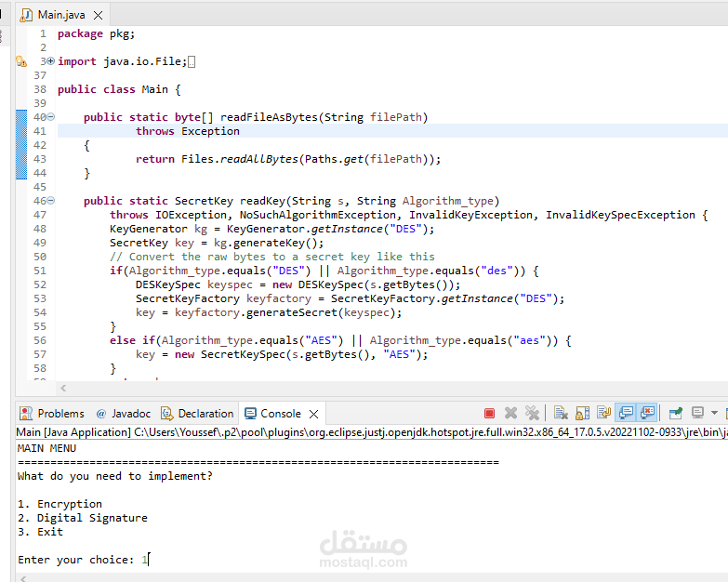Clear the console output

561,413
